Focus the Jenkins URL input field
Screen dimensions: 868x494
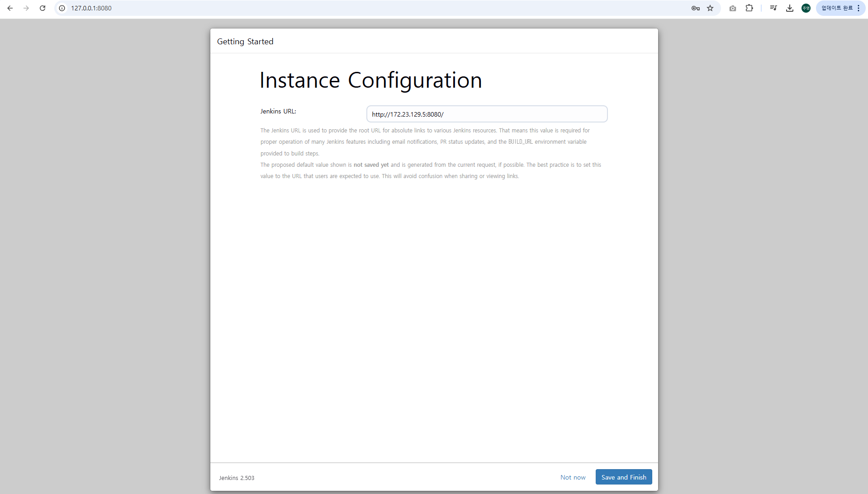(487, 114)
